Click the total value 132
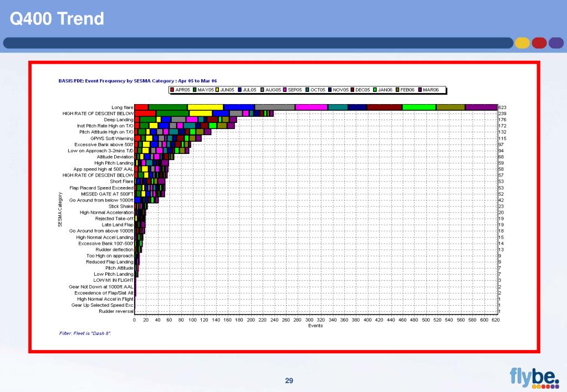This screenshot has width=567, height=392. (x=502, y=132)
